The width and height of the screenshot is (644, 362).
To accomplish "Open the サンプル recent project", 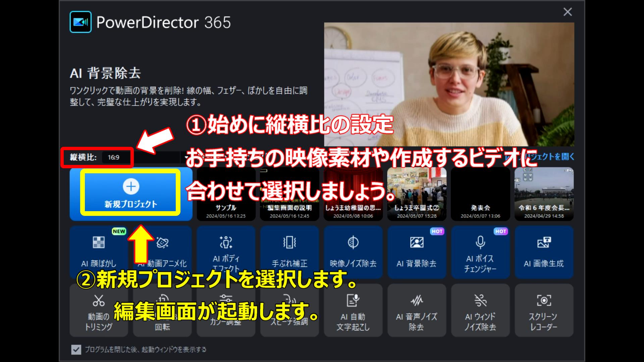I will (x=226, y=194).
